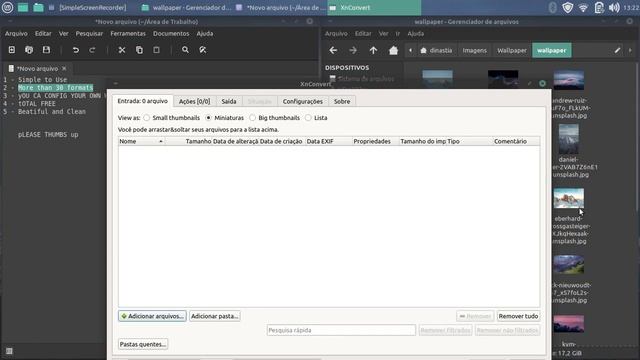Go back in the file manager
The width and height of the screenshot is (640, 360).
333,50
